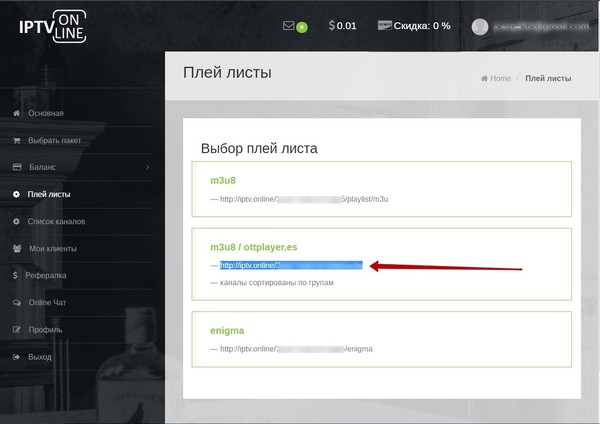Image resolution: width=600 pixels, height=424 pixels.
Task: Expand the Баланс submenu chevron
Action: coord(148,167)
